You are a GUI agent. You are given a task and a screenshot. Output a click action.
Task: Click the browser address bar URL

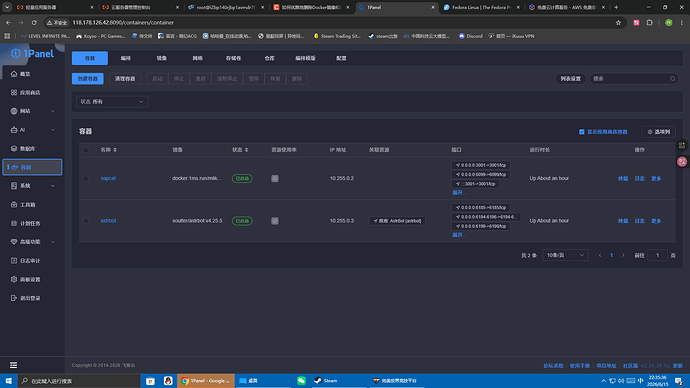[123, 22]
